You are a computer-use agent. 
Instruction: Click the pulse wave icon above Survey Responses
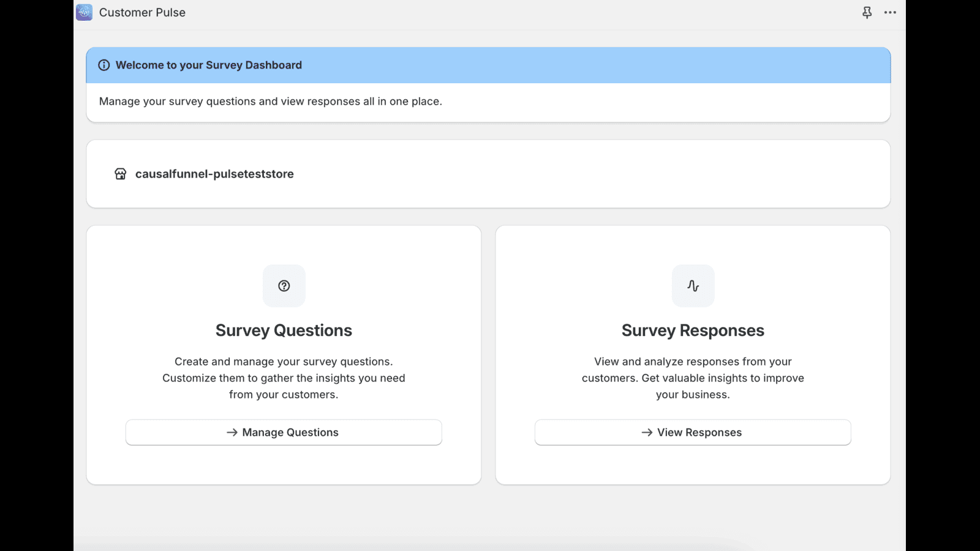[693, 286]
